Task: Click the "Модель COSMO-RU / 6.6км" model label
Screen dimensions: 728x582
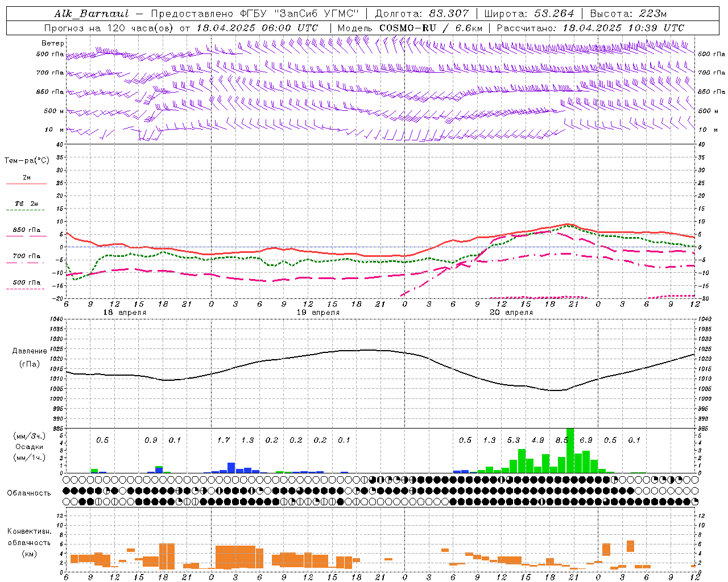Action: point(409,28)
